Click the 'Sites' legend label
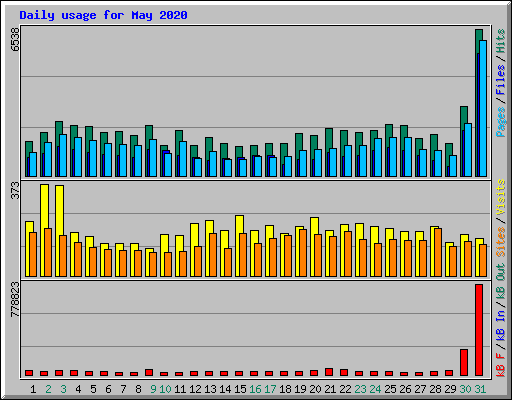The image size is (512, 400). pyautogui.click(x=500, y=242)
